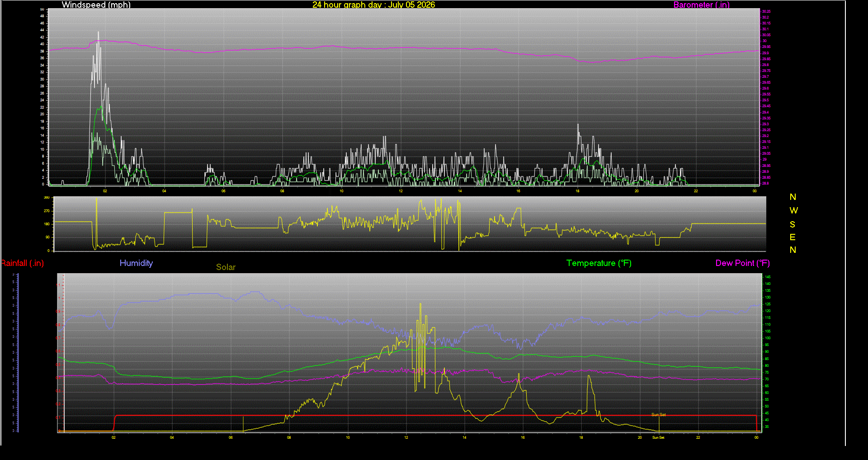Image resolution: width=868 pixels, height=460 pixels.
Task: Click the 'Rainfall (.in)' legend label
Action: (x=22, y=263)
